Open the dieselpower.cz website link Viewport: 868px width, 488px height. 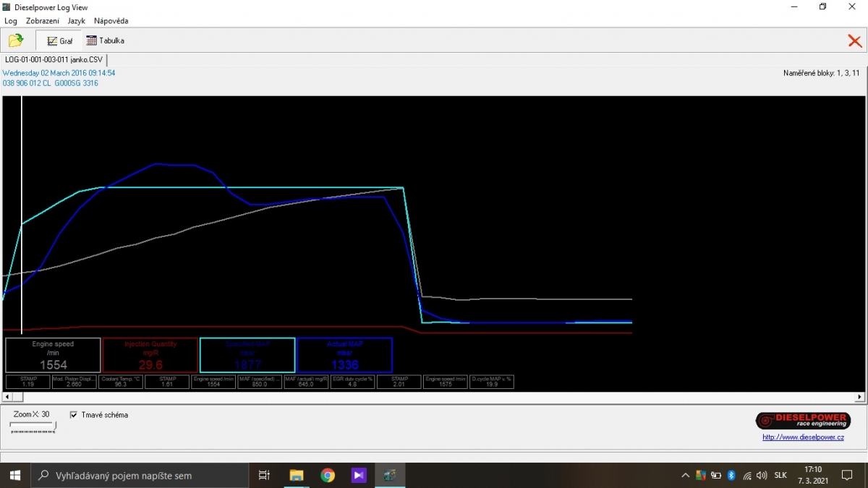[x=803, y=437]
